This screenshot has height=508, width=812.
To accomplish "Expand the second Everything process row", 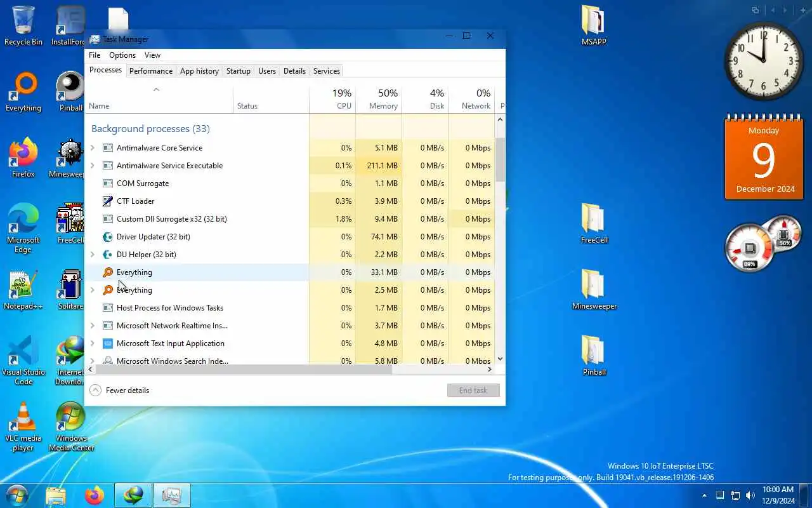I will tap(93, 290).
